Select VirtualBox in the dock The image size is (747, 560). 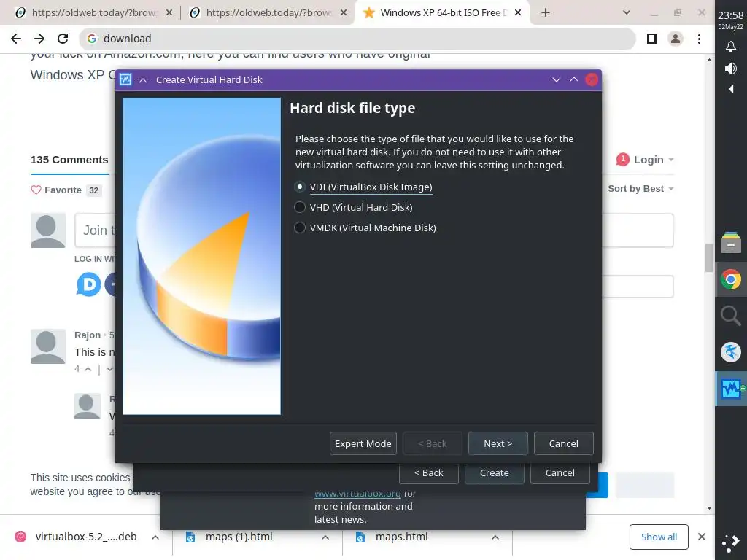pyautogui.click(x=731, y=389)
